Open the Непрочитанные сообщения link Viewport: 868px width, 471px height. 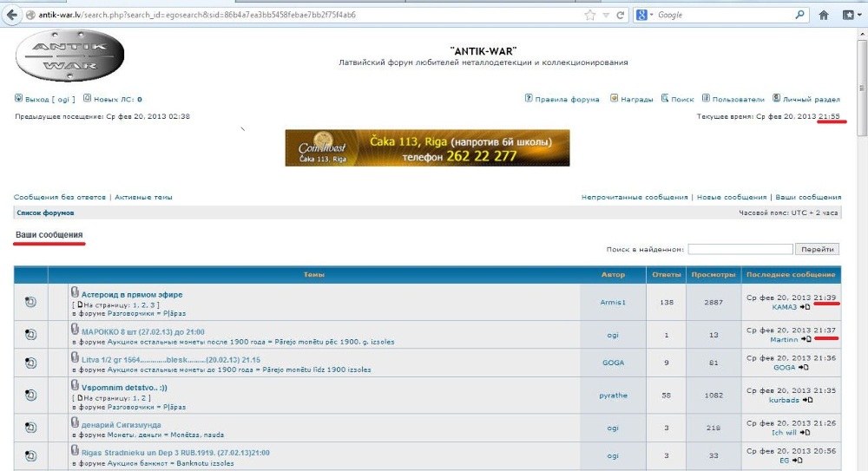[635, 198]
